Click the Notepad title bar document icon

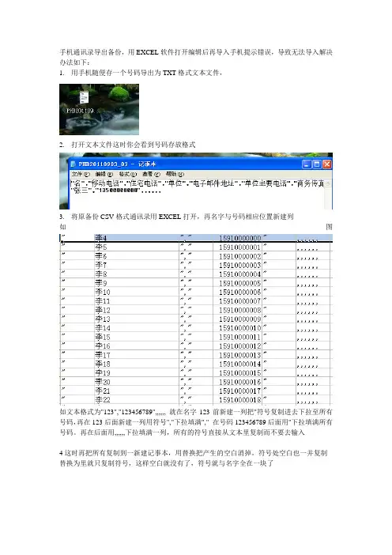coord(73,164)
